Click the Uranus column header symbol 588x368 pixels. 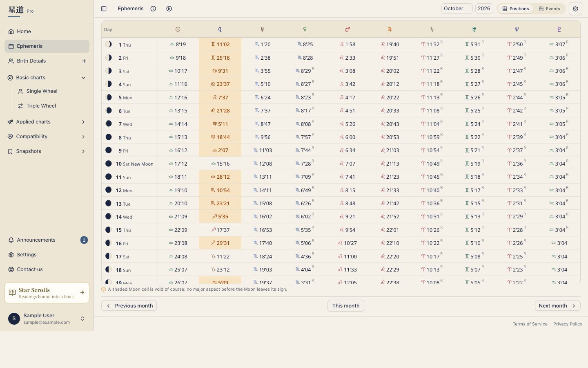click(x=474, y=29)
